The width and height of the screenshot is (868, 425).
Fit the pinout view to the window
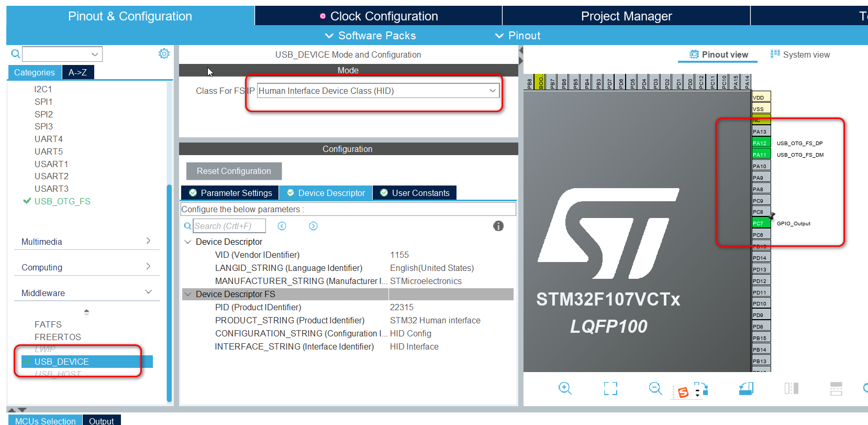click(610, 388)
